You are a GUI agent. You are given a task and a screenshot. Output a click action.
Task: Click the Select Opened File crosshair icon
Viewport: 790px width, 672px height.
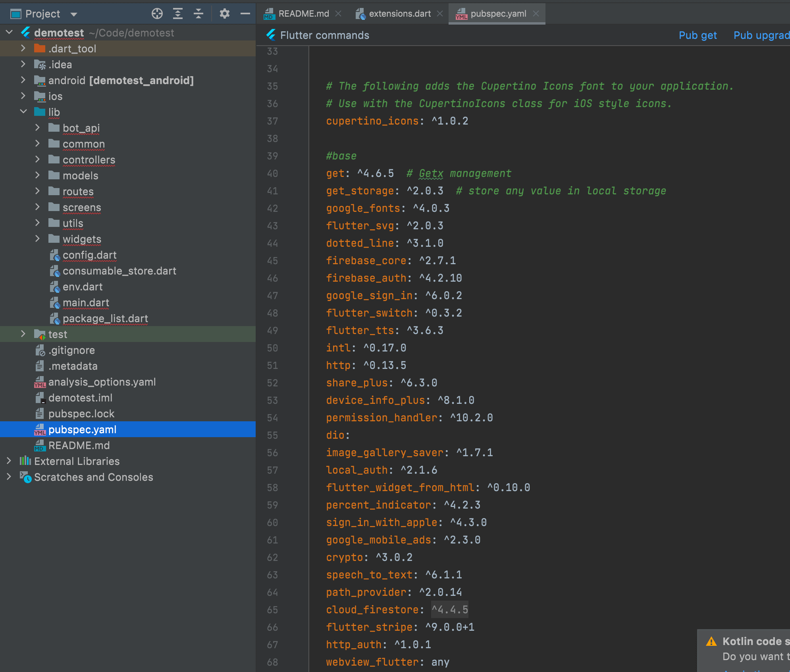(x=157, y=13)
